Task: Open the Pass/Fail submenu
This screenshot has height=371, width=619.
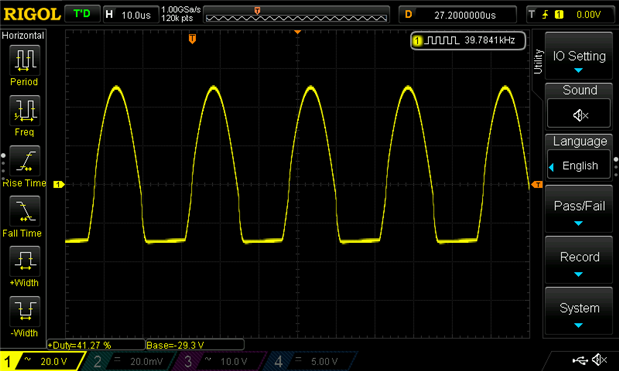Action: (579, 210)
